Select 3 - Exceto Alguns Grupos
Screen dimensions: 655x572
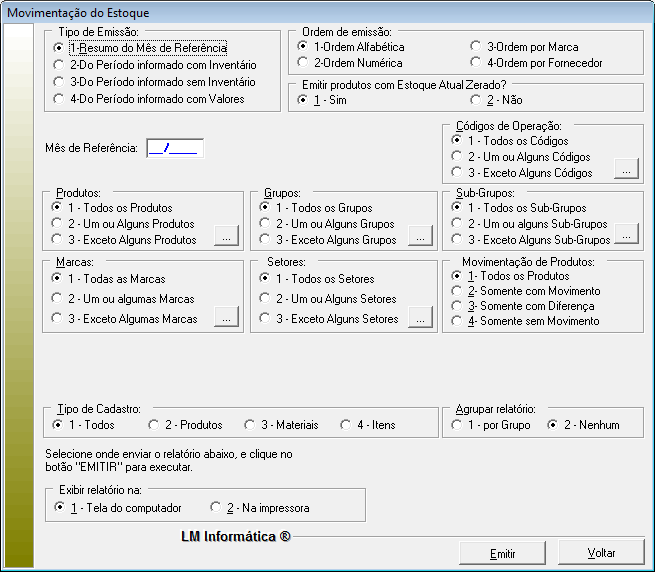tap(265, 240)
